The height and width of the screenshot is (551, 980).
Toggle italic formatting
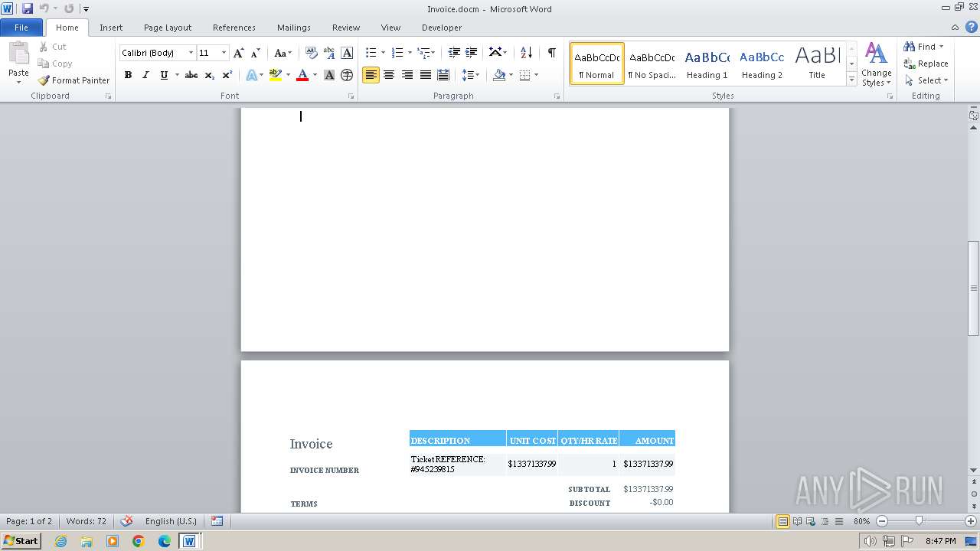(x=145, y=75)
